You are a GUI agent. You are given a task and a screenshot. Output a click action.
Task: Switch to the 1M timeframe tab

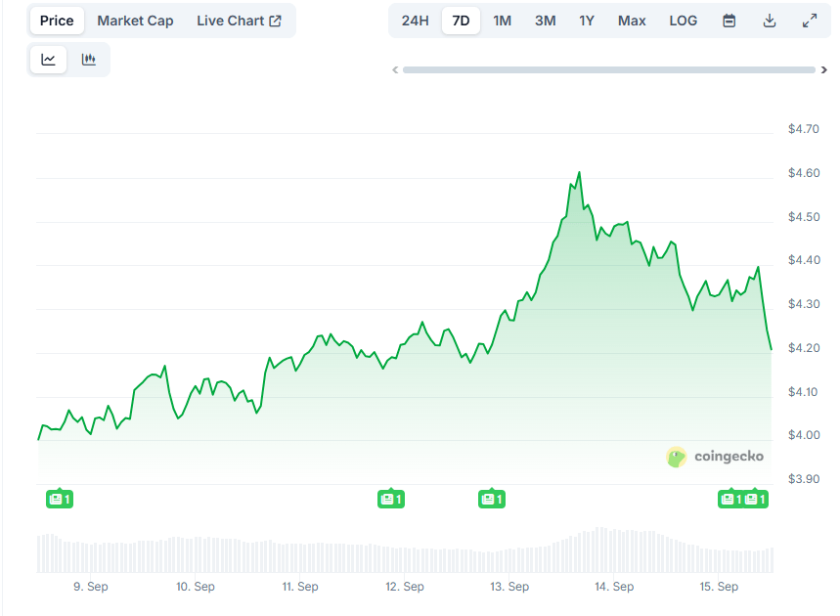tap(502, 20)
